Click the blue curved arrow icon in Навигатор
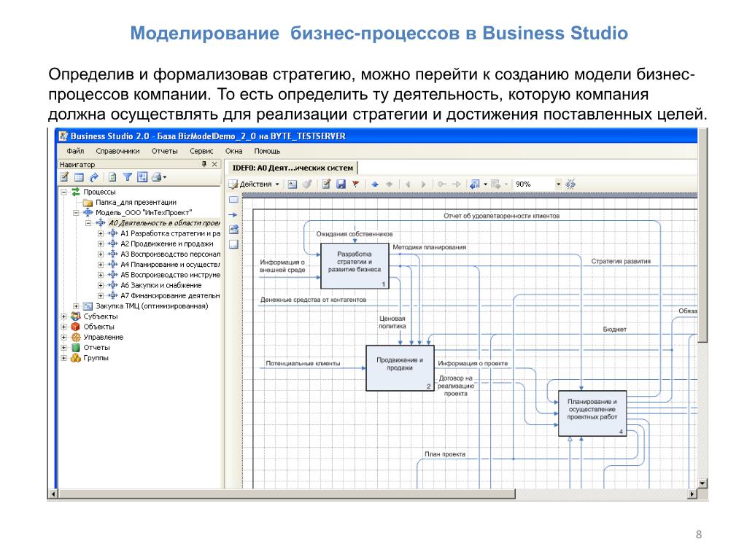 click(94, 177)
